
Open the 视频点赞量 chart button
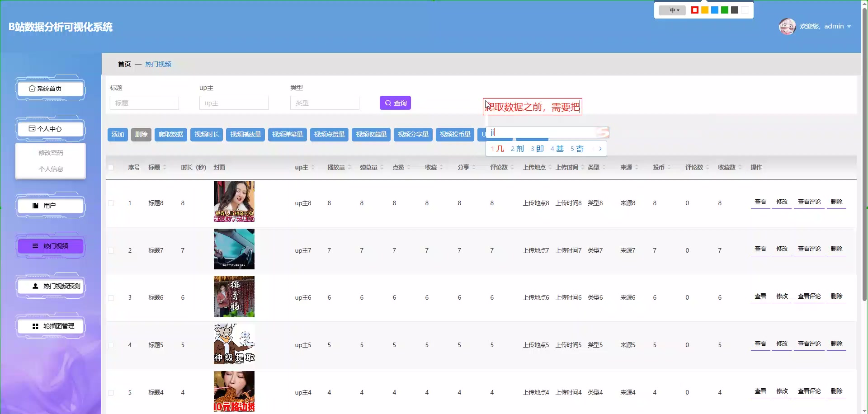329,134
